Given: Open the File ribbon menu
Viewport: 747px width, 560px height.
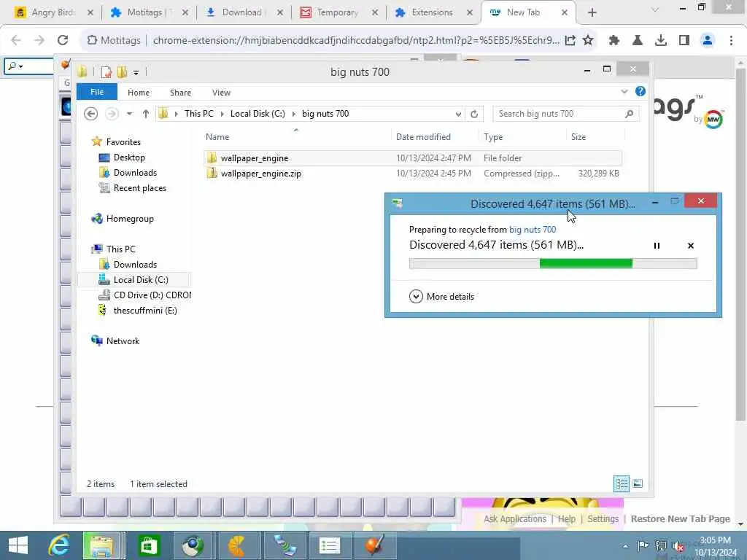Looking at the screenshot, I should click(97, 92).
